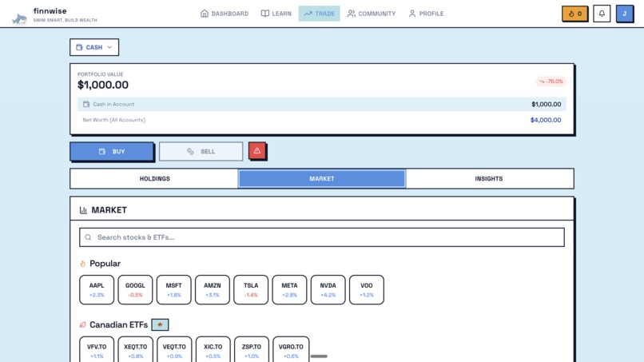644x362 pixels.
Task: Click the wallet icon in Cash in Account row
Action: 85,105
